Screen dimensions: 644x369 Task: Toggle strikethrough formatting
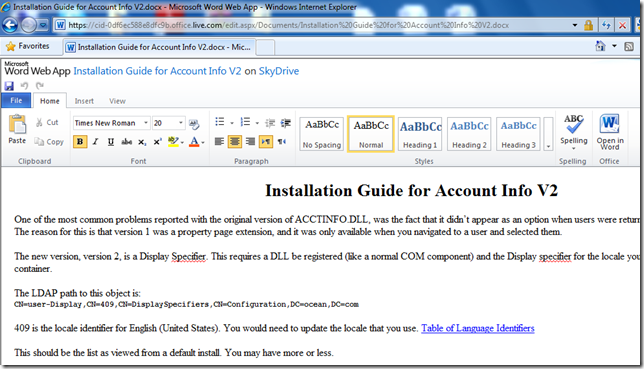126,142
